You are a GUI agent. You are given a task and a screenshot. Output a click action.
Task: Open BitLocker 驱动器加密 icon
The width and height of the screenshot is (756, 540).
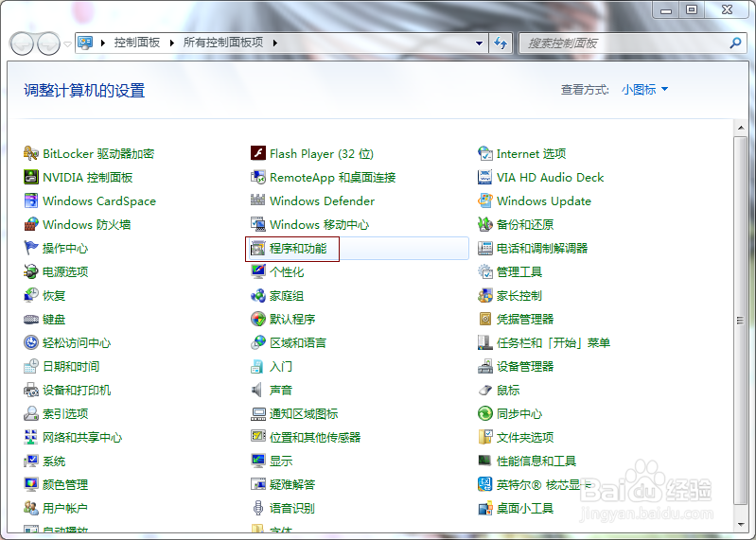coord(31,153)
